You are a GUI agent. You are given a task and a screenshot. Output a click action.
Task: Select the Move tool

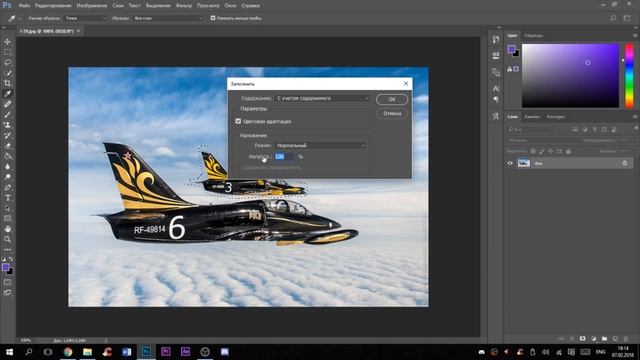[7, 42]
